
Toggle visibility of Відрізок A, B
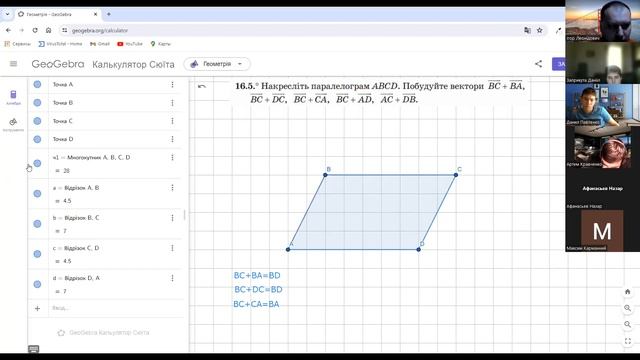[37, 193]
